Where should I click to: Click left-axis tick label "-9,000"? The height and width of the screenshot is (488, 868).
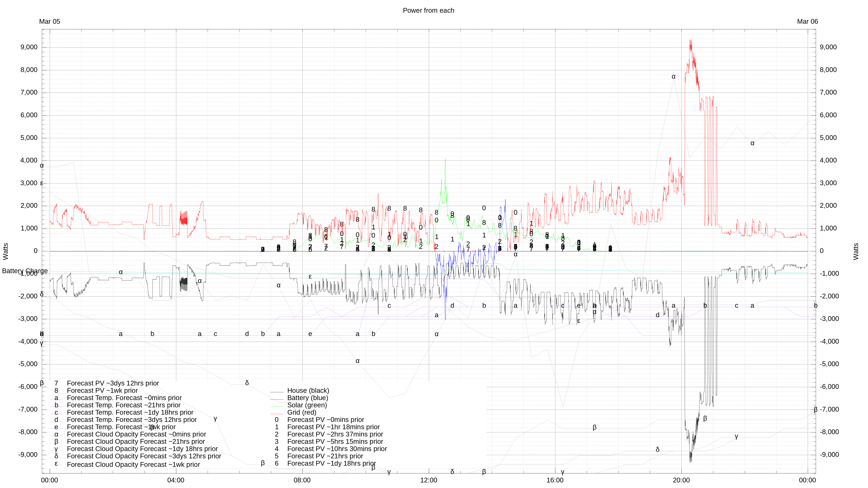click(x=28, y=455)
